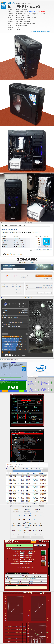Click the OFF button in OCCT

tap(43, 558)
